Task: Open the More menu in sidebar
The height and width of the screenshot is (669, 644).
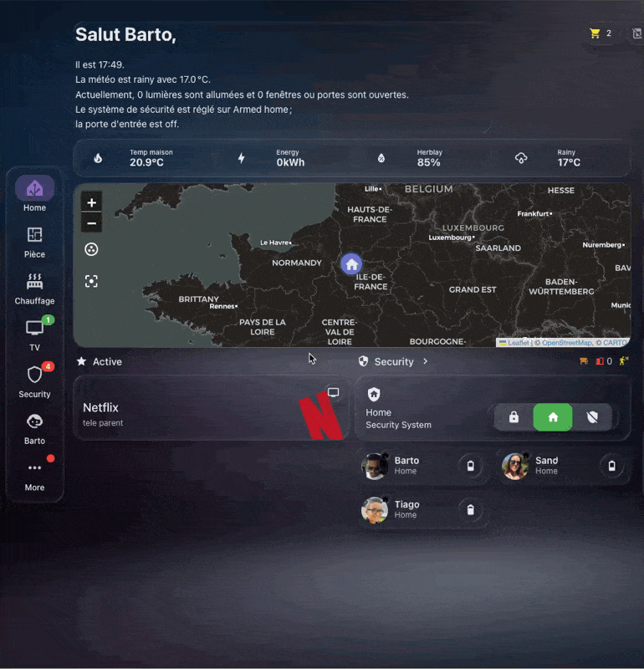Action: click(34, 475)
